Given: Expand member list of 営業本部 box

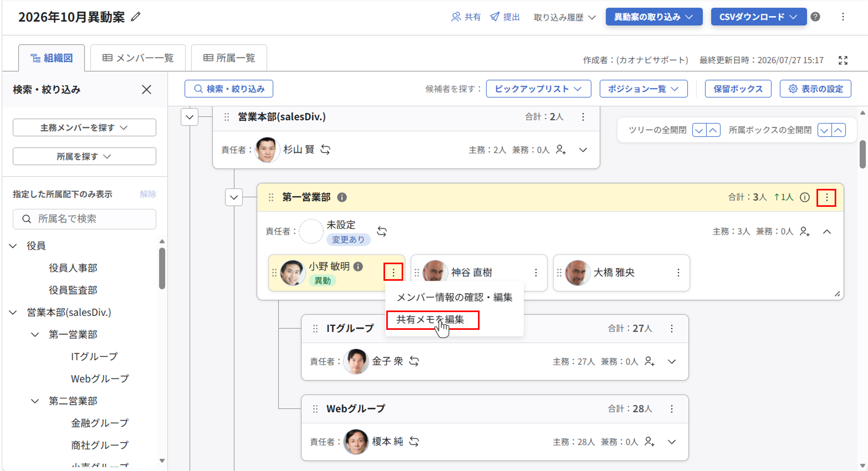Looking at the screenshot, I should (583, 149).
